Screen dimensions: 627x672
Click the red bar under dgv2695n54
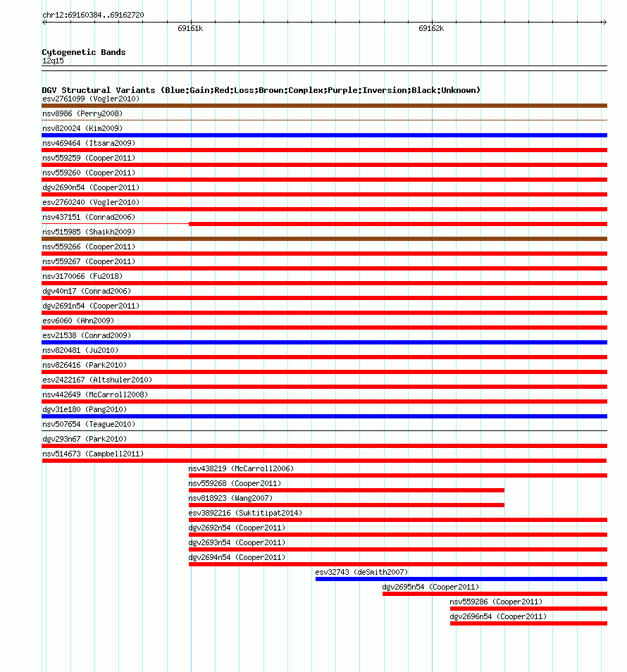(x=495, y=594)
